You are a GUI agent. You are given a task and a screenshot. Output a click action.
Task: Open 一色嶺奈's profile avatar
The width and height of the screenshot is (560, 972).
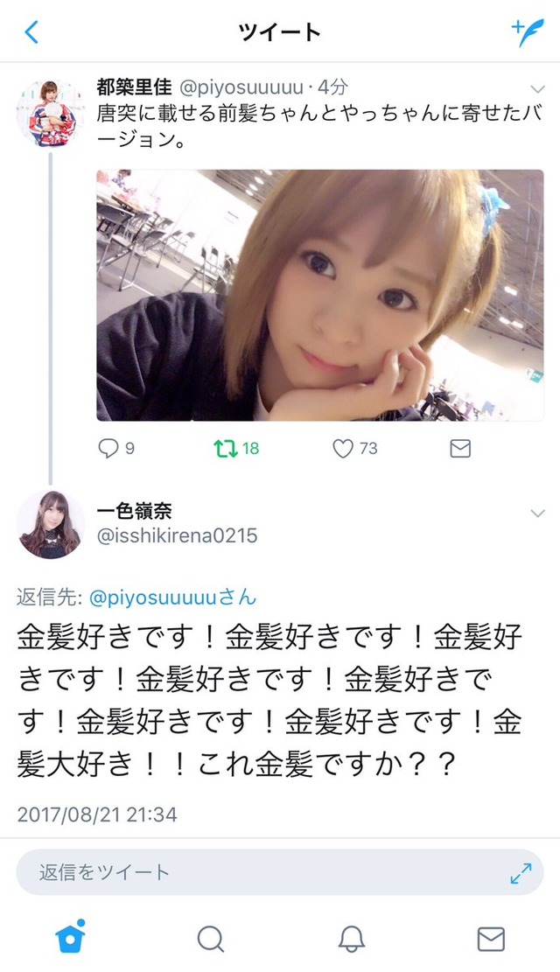click(50, 524)
